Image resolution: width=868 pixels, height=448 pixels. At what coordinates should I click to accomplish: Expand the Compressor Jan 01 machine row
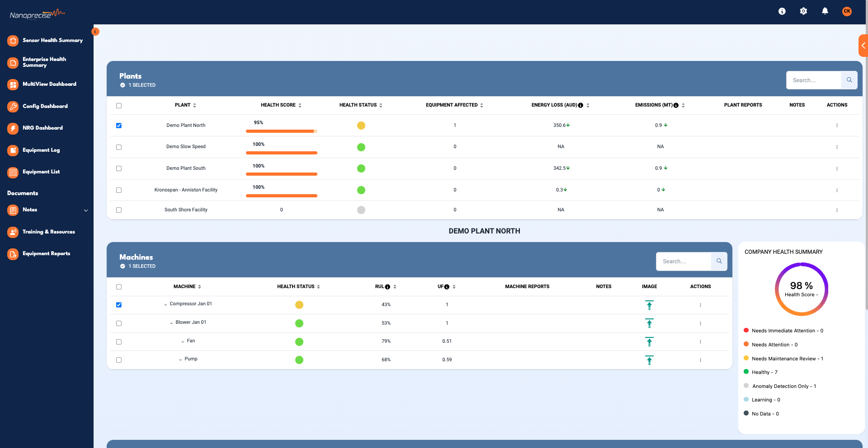point(165,304)
